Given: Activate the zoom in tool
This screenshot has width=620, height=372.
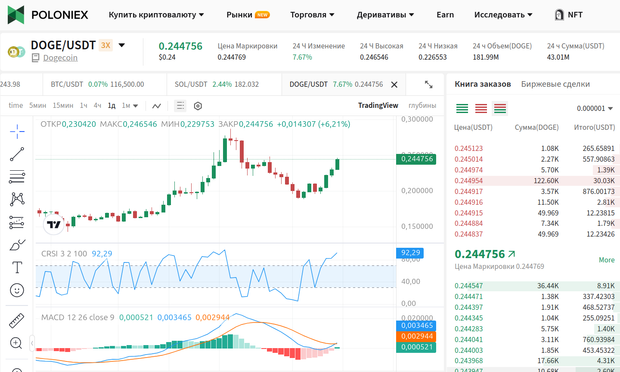Looking at the screenshot, I should click(16, 343).
